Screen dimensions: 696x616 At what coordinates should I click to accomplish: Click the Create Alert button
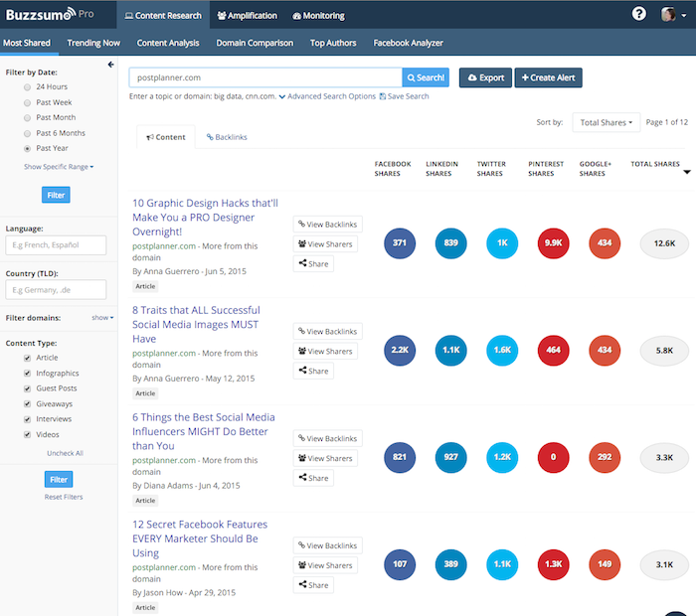[548, 77]
